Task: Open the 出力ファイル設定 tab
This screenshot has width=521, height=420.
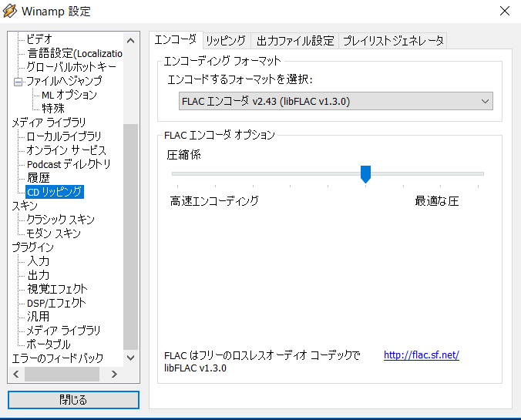Action: coord(295,41)
